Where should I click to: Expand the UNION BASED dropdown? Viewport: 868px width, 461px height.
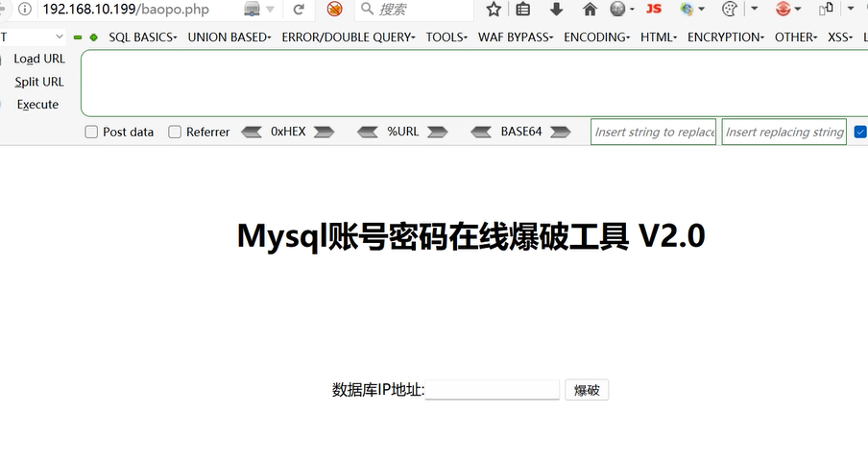(x=229, y=37)
